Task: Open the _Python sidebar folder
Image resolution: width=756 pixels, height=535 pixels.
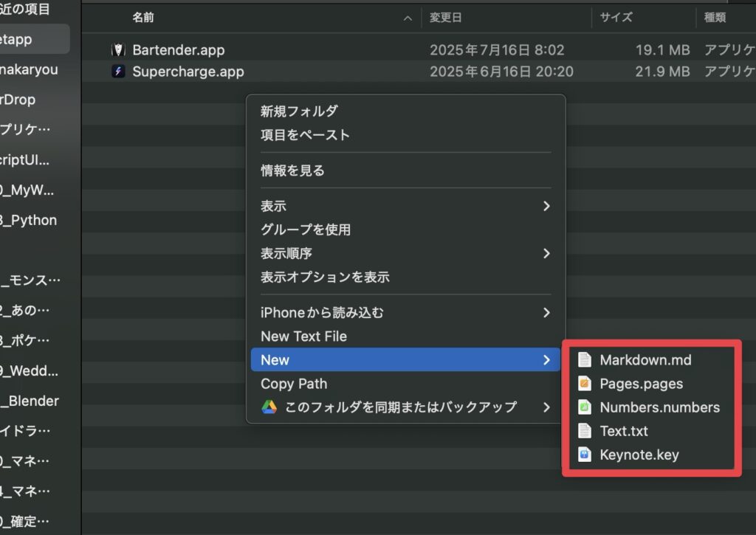Action: click(29, 220)
